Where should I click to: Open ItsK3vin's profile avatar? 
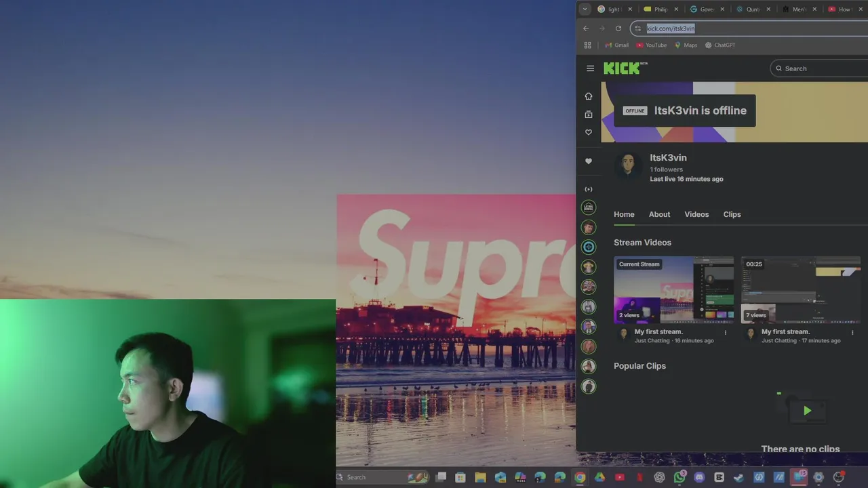pyautogui.click(x=628, y=166)
